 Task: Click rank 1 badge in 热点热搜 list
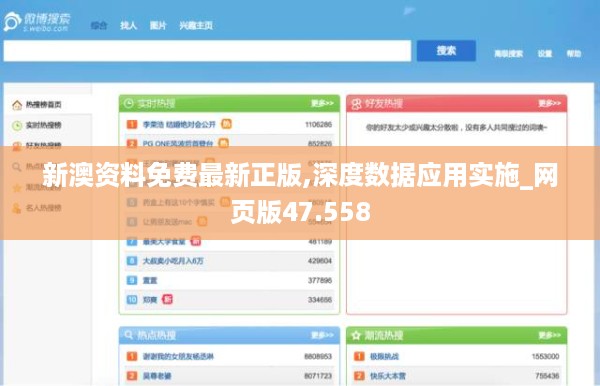point(132,357)
